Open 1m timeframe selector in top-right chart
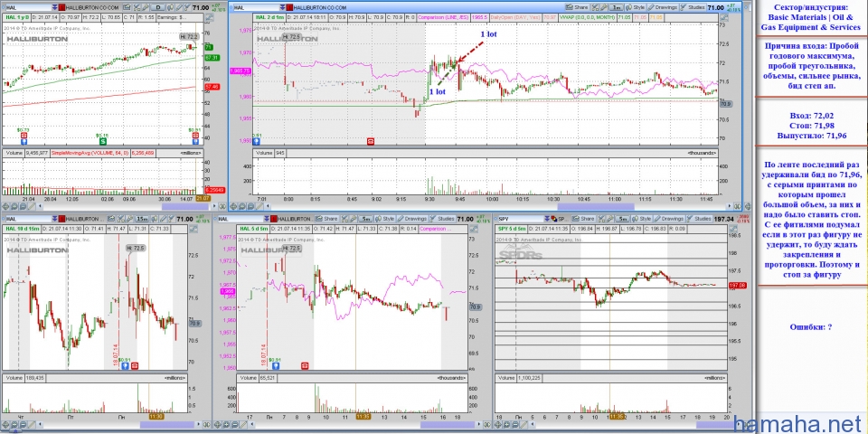 (x=616, y=7)
